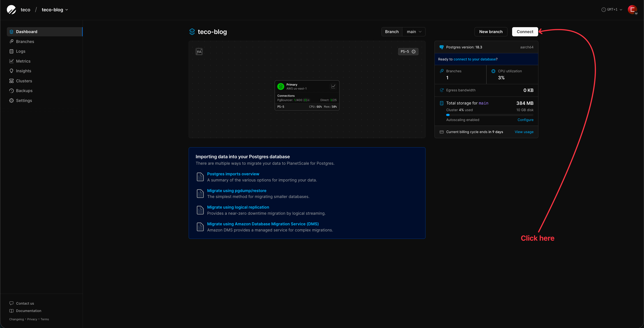Open the main branch selector dropdown
This screenshot has width=644, height=328.
[x=414, y=31]
